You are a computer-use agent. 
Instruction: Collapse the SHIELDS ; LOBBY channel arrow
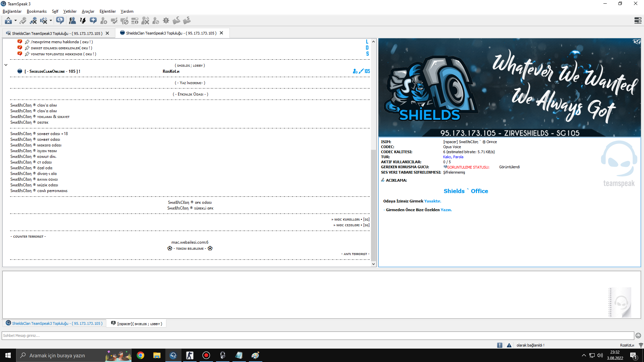coord(6,65)
